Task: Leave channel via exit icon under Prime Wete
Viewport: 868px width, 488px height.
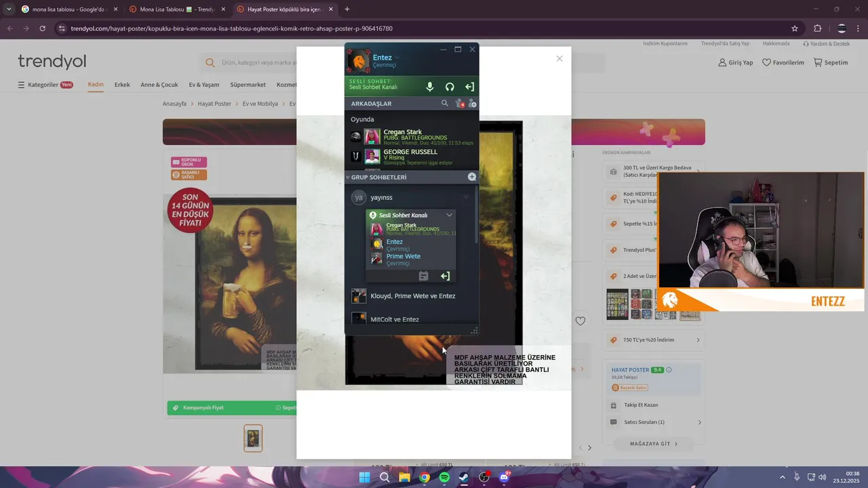Action: 445,276
